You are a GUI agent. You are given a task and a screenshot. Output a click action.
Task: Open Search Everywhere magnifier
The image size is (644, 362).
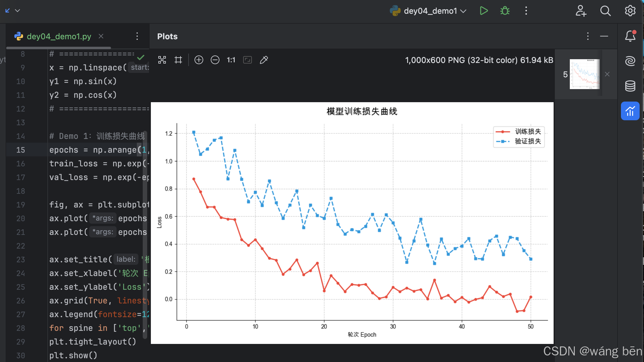pyautogui.click(x=605, y=11)
